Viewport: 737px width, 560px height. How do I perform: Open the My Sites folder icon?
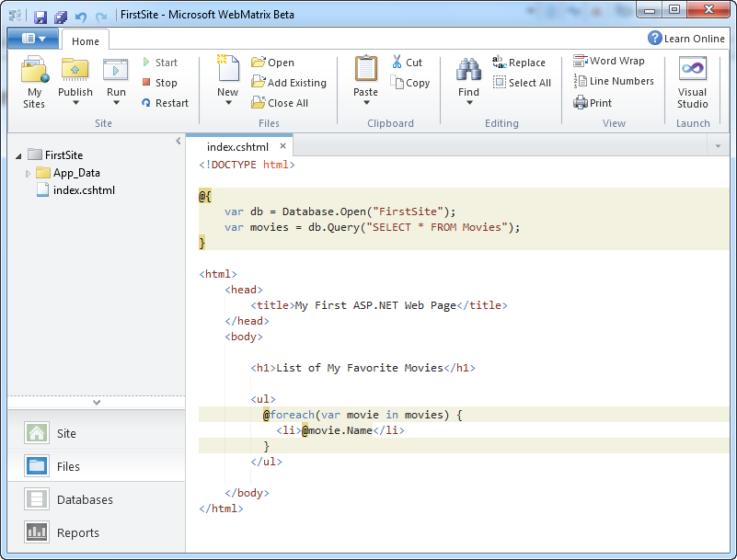pos(34,71)
